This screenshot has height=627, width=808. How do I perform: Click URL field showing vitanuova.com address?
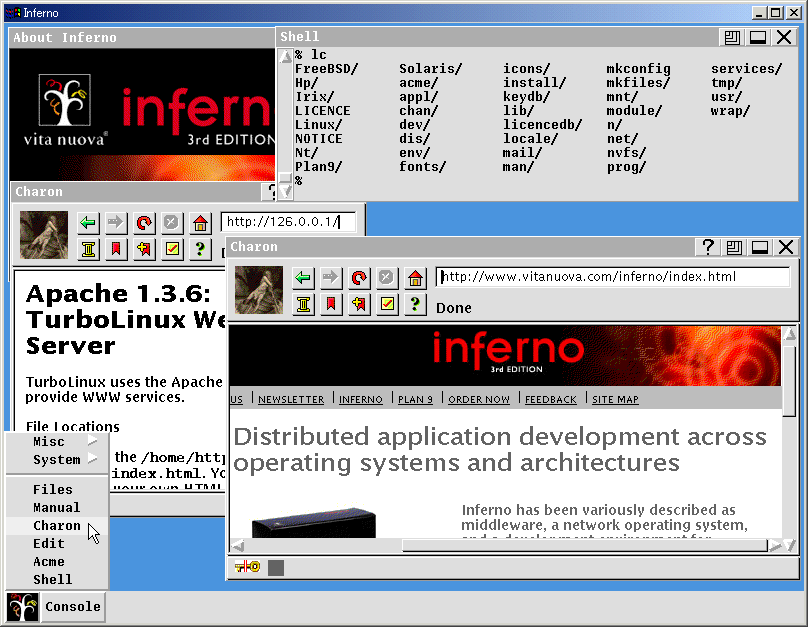pos(613,277)
